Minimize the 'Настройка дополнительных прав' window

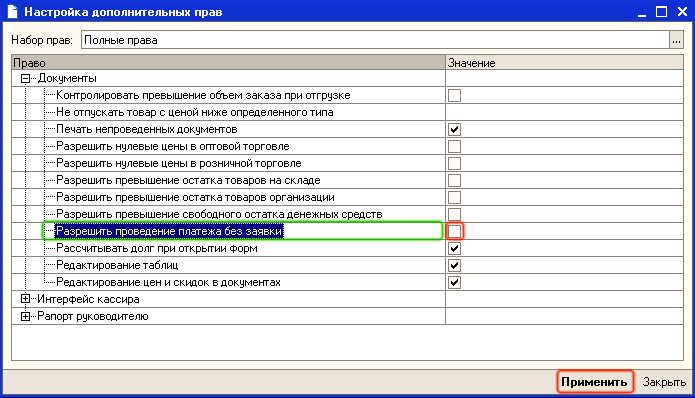coord(642,12)
